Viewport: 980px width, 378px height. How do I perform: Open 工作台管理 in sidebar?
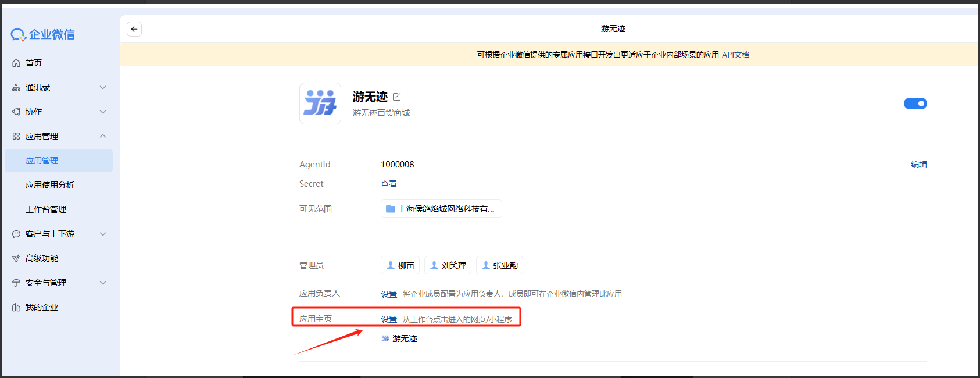click(46, 209)
